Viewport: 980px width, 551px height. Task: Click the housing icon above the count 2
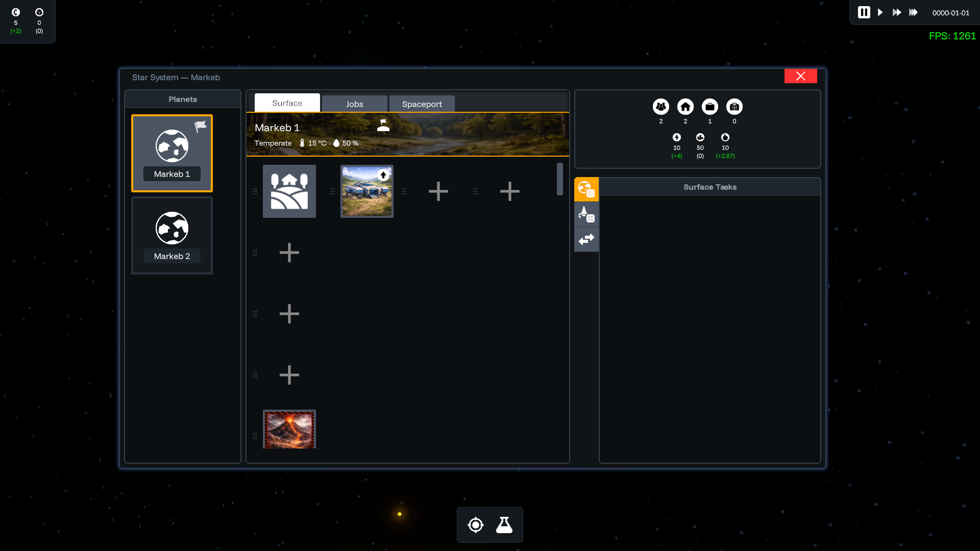click(x=685, y=108)
